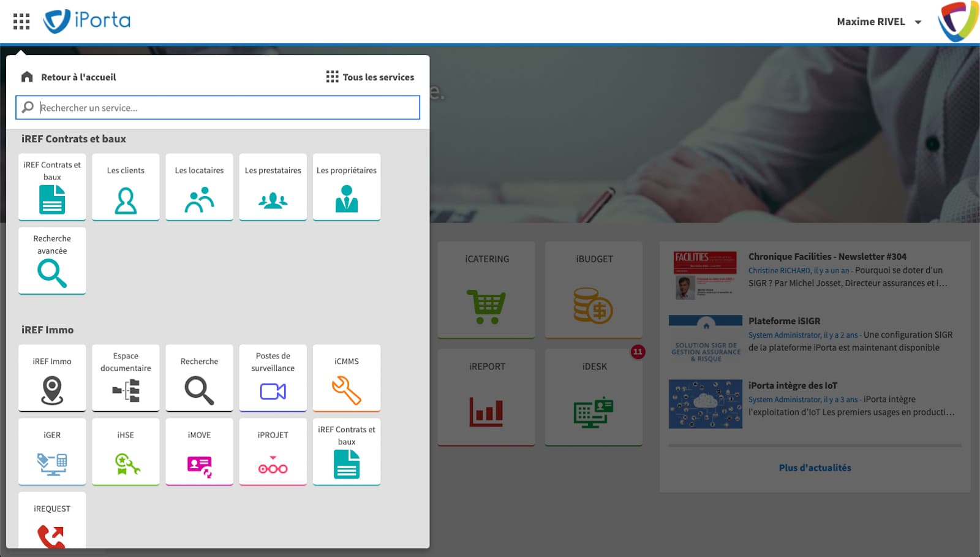Expand the Maxime RIVEL user dropdown
Viewport: 980px width, 557px height.
tap(879, 22)
